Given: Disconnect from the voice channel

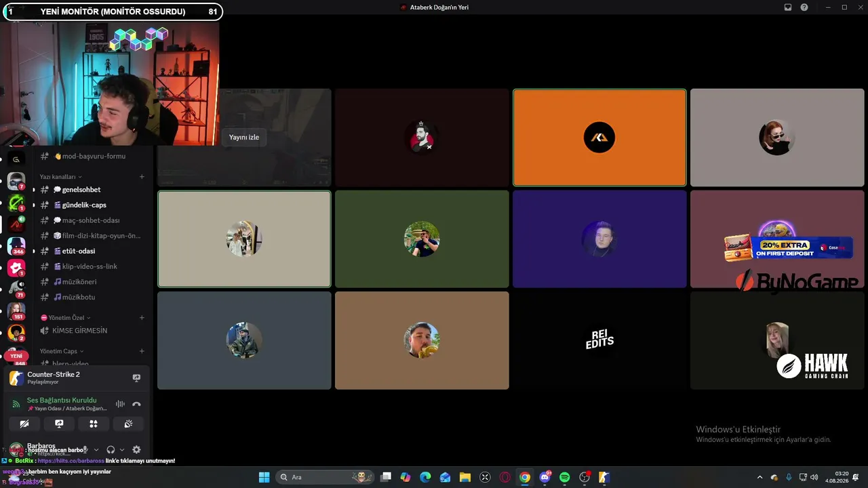Looking at the screenshot, I should point(136,404).
